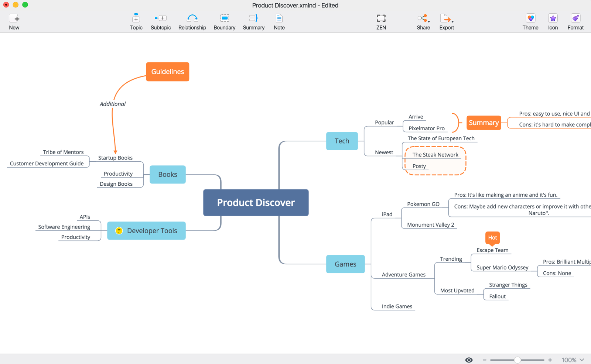Insert a Subtopic from the toolbar
This screenshot has height=364, width=591.
point(160,21)
